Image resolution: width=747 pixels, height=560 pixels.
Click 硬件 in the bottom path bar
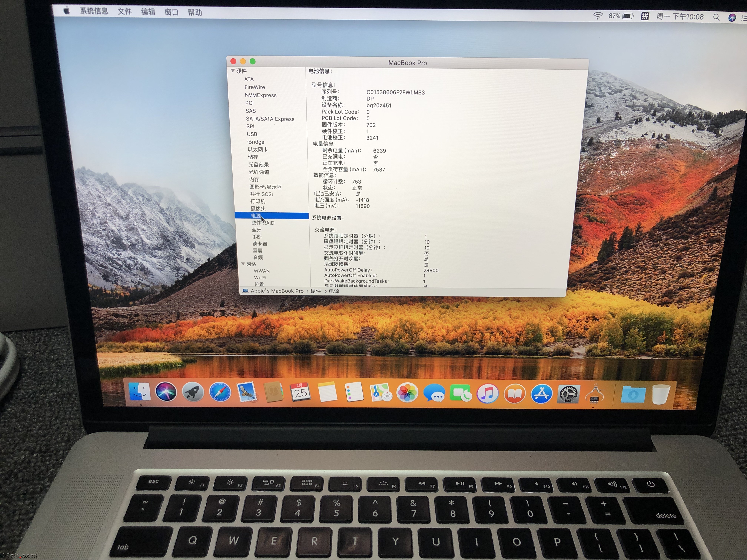click(x=315, y=291)
